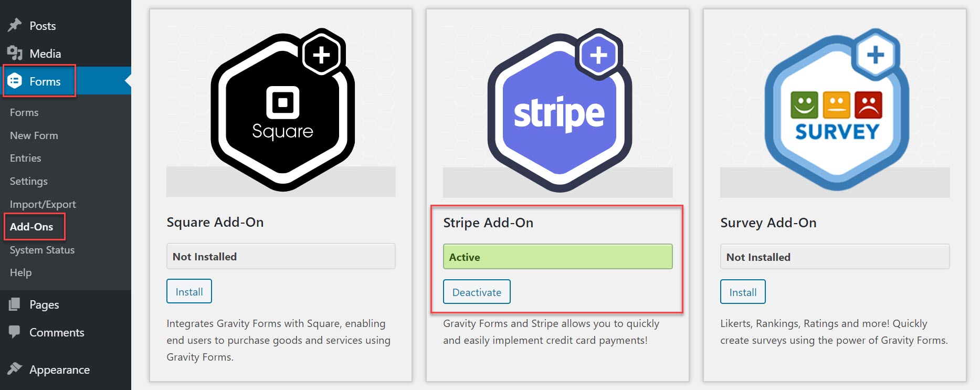This screenshot has height=390, width=980.
Task: Click the Media icon in sidebar
Action: [x=15, y=53]
